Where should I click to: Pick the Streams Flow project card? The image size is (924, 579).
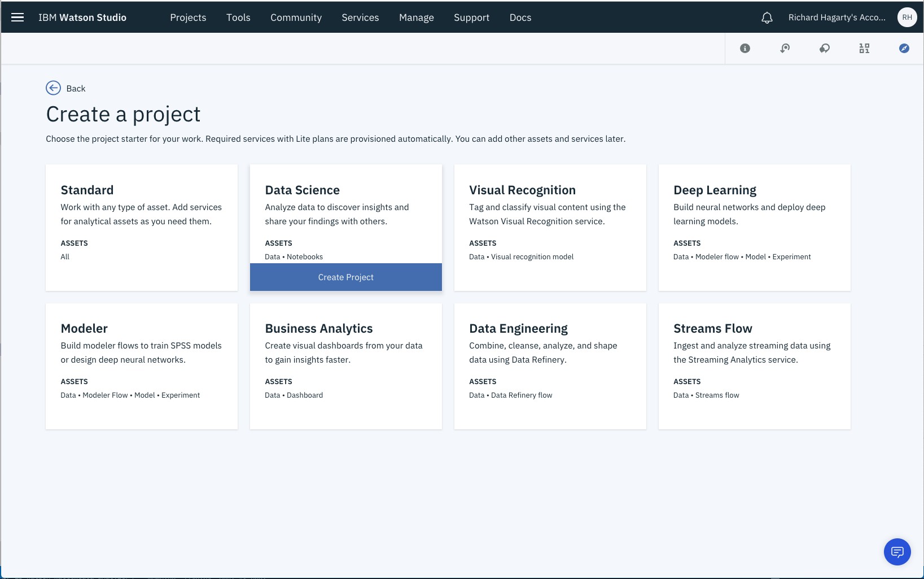tap(754, 366)
